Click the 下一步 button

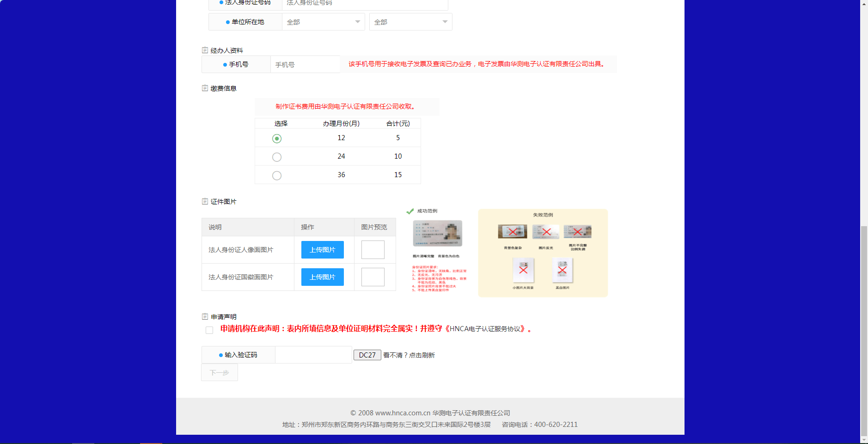[220, 372]
